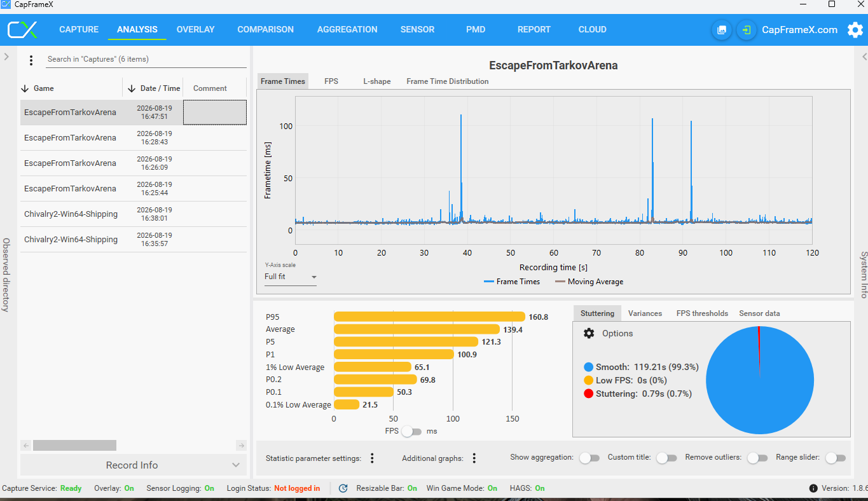Click the Login Status Not logged in text
The height and width of the screenshot is (501, 868).
297,488
